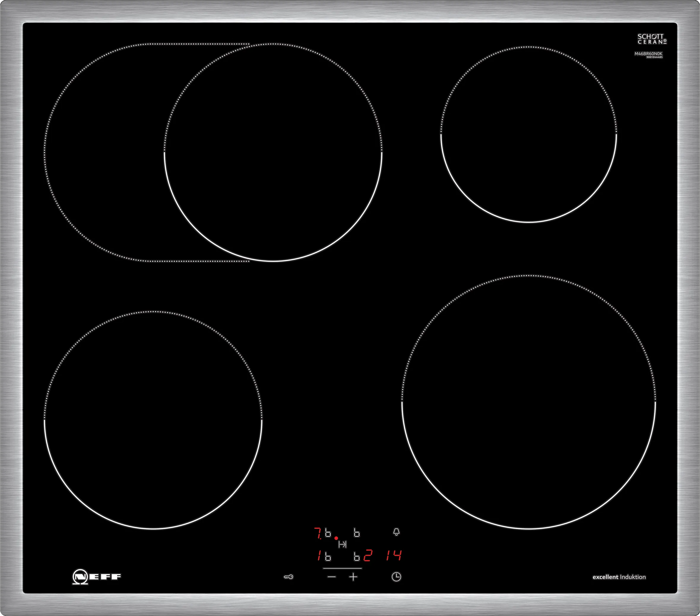This screenshot has width=700, height=616.
Task: Select the top-right small cooking zone
Action: 528,134
